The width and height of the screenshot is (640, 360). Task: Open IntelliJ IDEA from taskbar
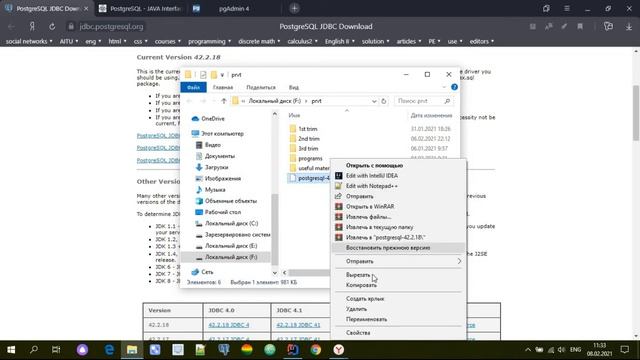pos(293,350)
